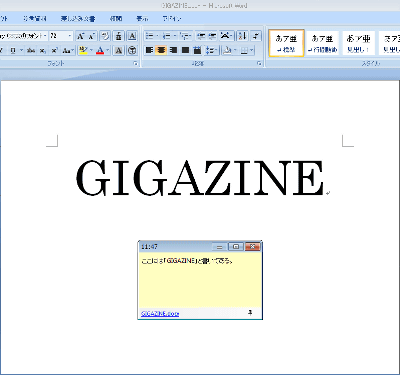The height and width of the screenshot is (375, 400).
Task: Open the font size dropdown showing 72
Action: pyautogui.click(x=61, y=36)
